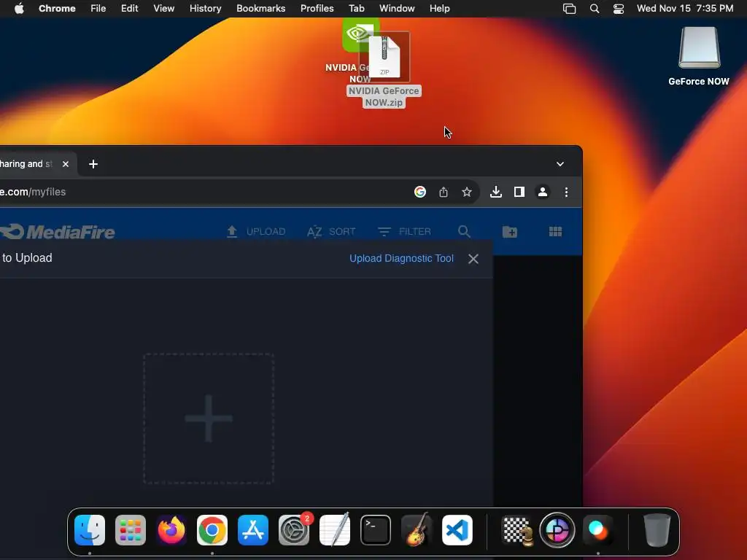This screenshot has height=560, width=747.
Task: Open the File menu
Action: click(98, 8)
